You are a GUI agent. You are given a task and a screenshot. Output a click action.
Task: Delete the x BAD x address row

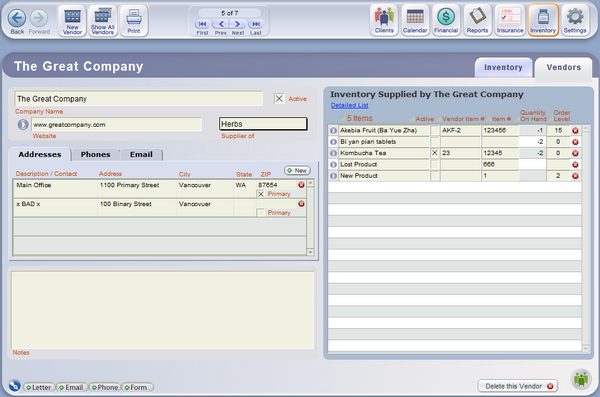pyautogui.click(x=301, y=204)
